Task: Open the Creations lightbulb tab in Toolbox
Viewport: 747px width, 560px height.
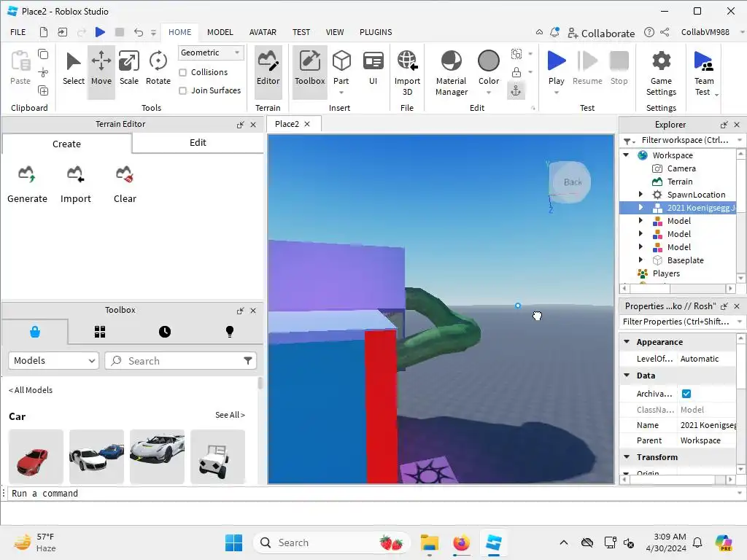Action: [230, 332]
